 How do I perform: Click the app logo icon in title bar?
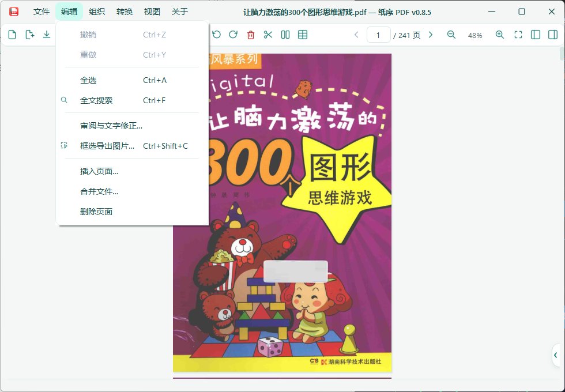click(14, 12)
